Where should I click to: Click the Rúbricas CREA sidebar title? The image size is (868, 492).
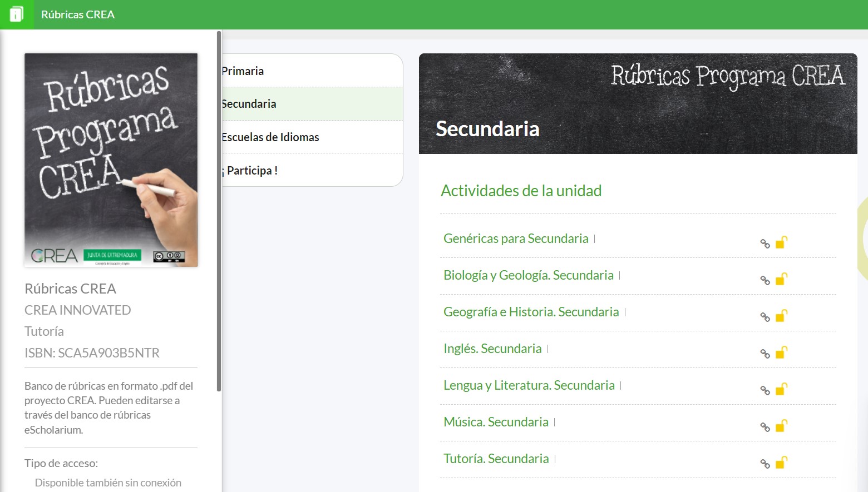click(71, 289)
